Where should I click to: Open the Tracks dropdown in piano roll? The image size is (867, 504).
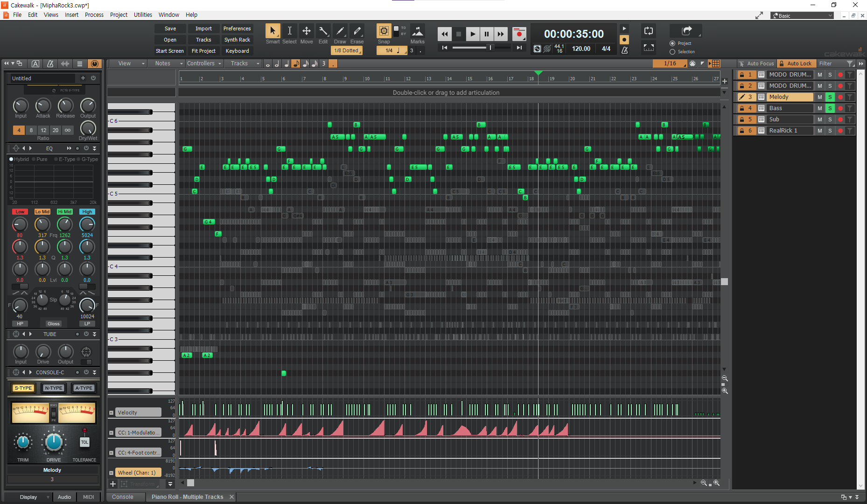tap(243, 63)
